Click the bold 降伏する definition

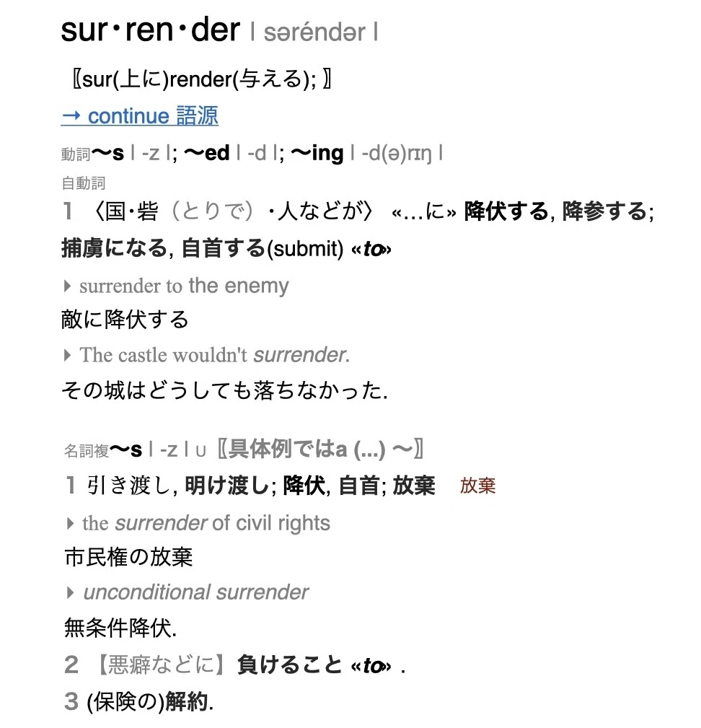[506, 211]
